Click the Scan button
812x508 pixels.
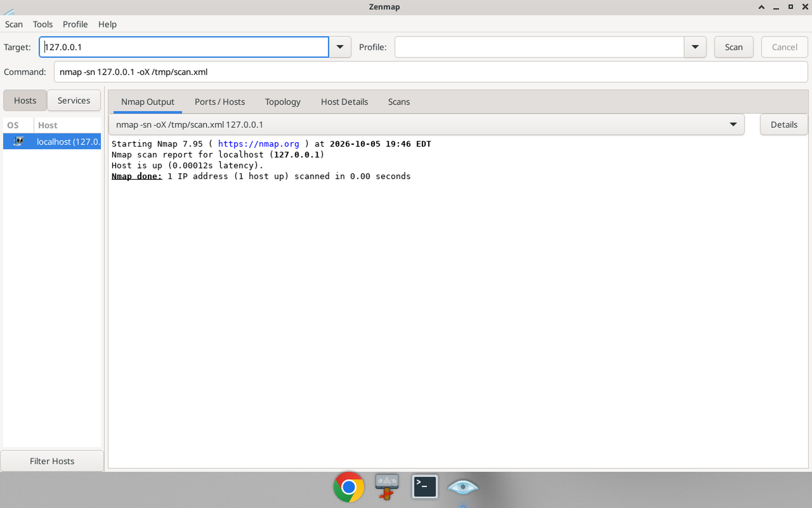click(x=734, y=47)
